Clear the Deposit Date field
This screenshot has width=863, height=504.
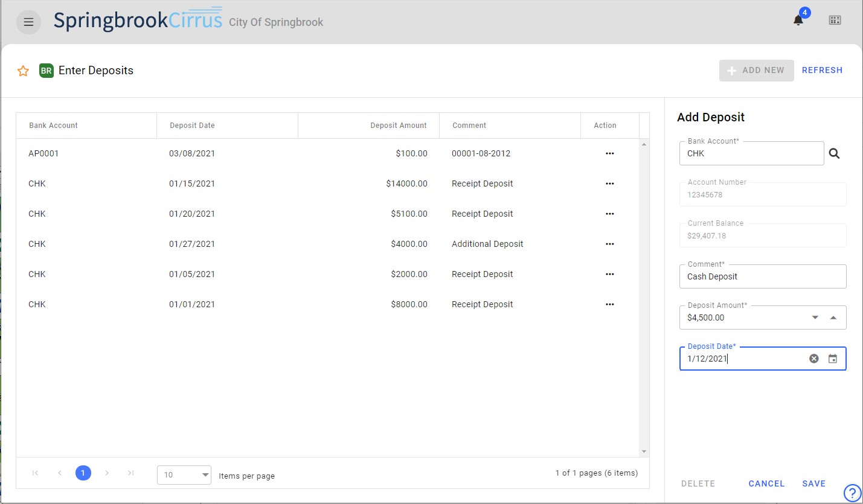click(814, 359)
